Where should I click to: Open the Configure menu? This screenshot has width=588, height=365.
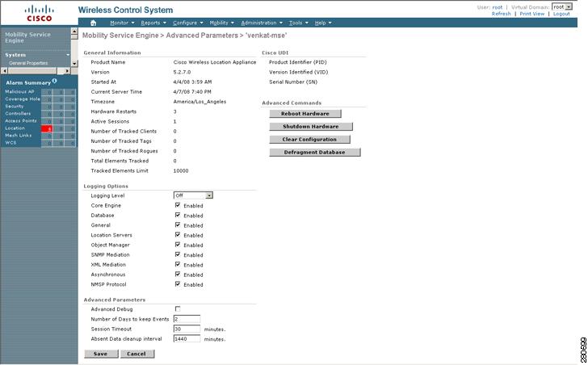pyautogui.click(x=187, y=23)
